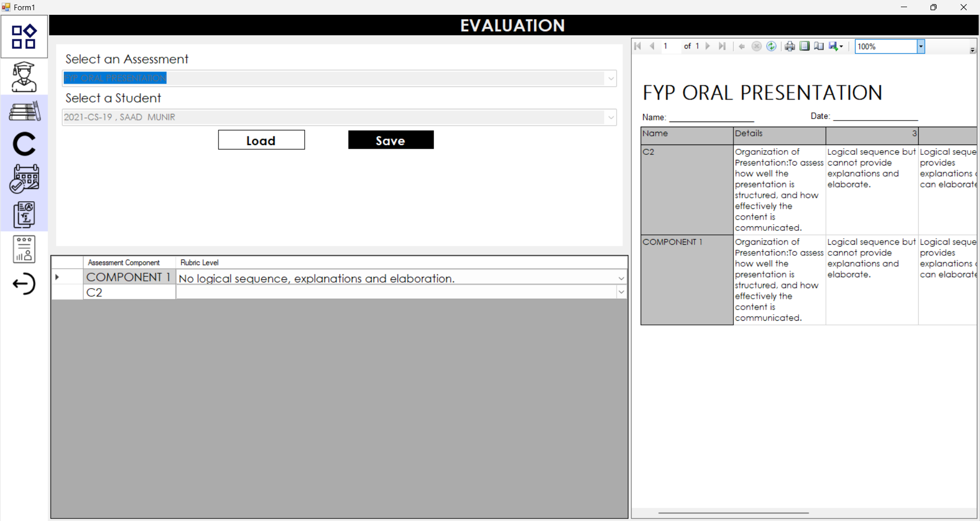This screenshot has width=980, height=521.
Task: Expand the Select a Student dropdown
Action: tap(610, 117)
